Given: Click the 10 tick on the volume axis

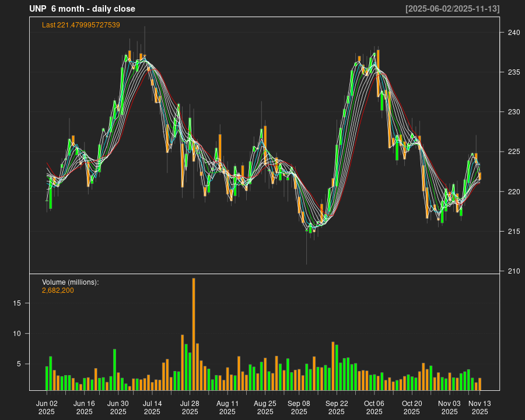Looking at the screenshot, I should tap(17, 334).
